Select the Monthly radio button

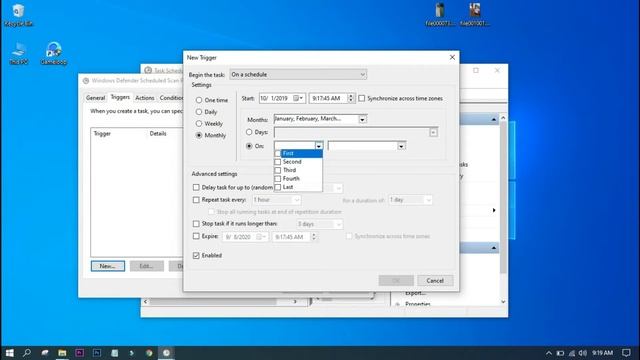pyautogui.click(x=199, y=135)
